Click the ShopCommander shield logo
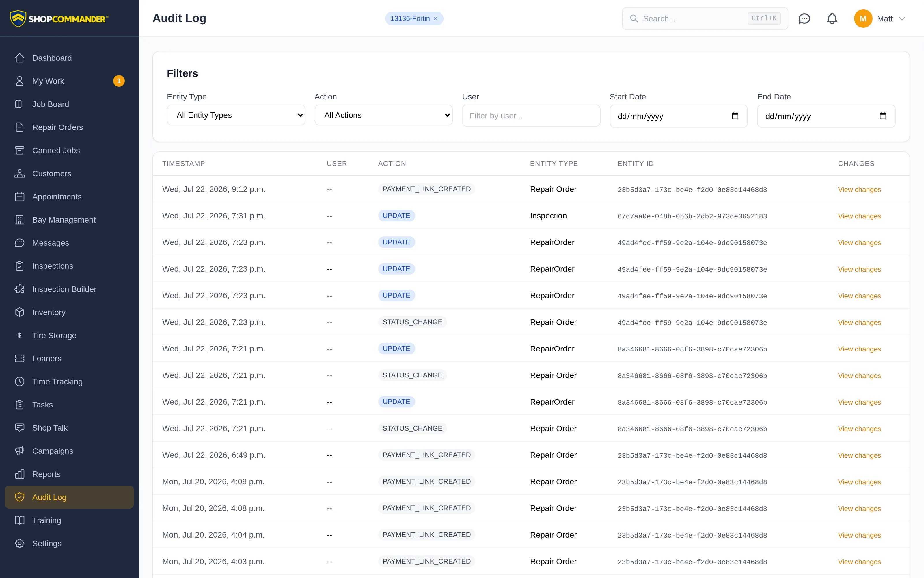Image resolution: width=924 pixels, height=578 pixels. point(18,18)
